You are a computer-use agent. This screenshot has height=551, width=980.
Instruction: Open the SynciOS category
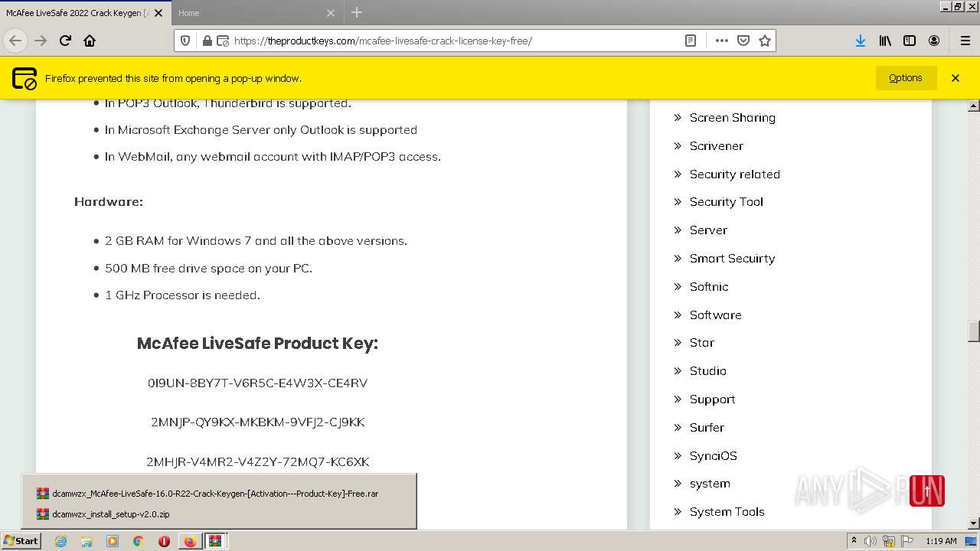[x=714, y=456]
